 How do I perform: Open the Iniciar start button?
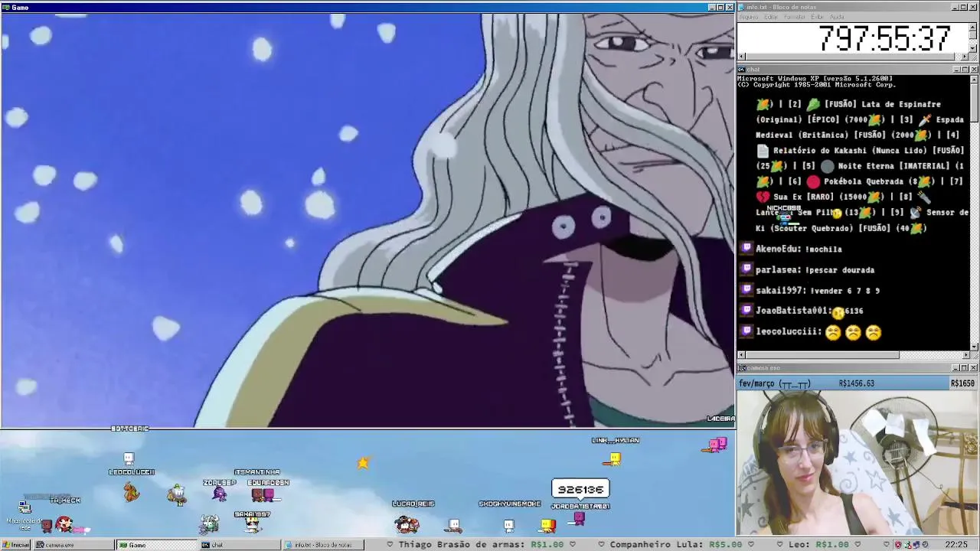[15, 545]
